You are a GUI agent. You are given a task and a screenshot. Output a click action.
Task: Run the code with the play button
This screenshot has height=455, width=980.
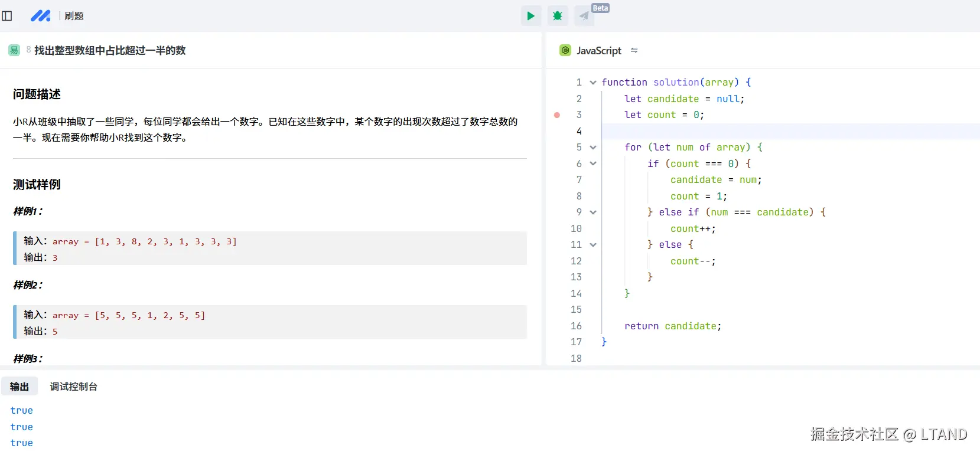pyautogui.click(x=530, y=16)
